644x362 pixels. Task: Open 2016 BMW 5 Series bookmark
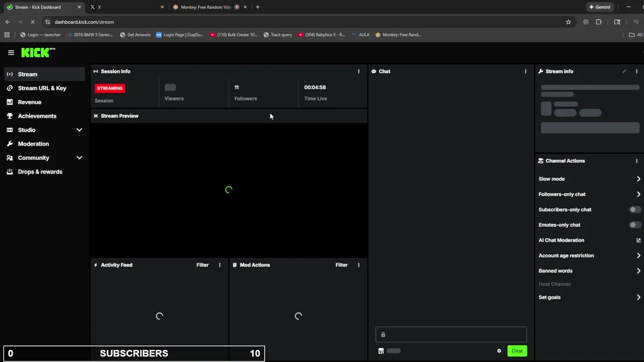click(x=90, y=35)
